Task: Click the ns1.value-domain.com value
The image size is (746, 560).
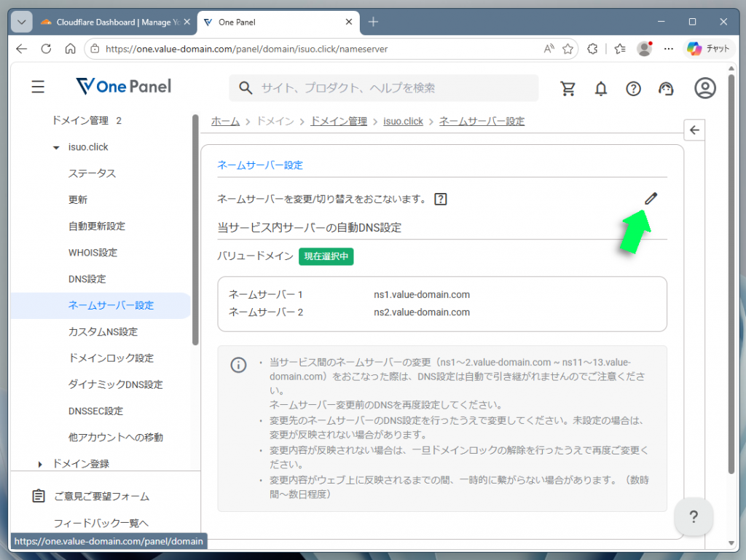Action: [x=422, y=295]
